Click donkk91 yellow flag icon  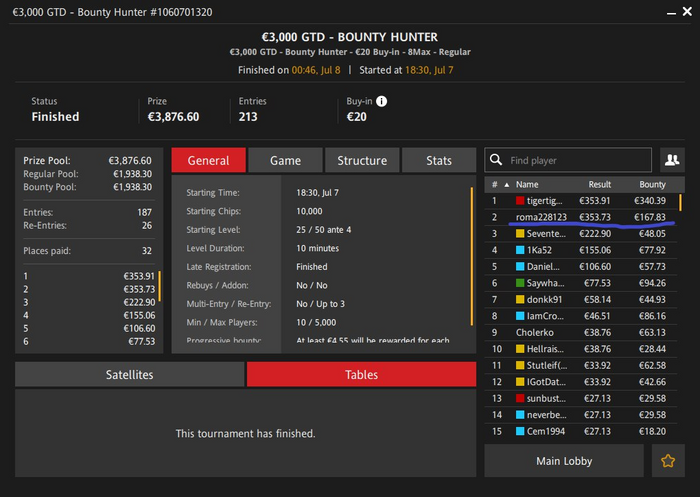click(520, 300)
